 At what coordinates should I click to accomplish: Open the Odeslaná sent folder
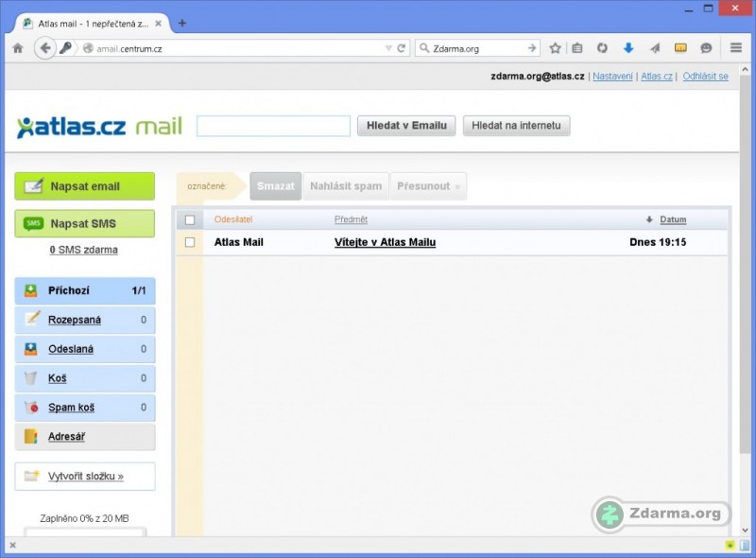point(85,349)
